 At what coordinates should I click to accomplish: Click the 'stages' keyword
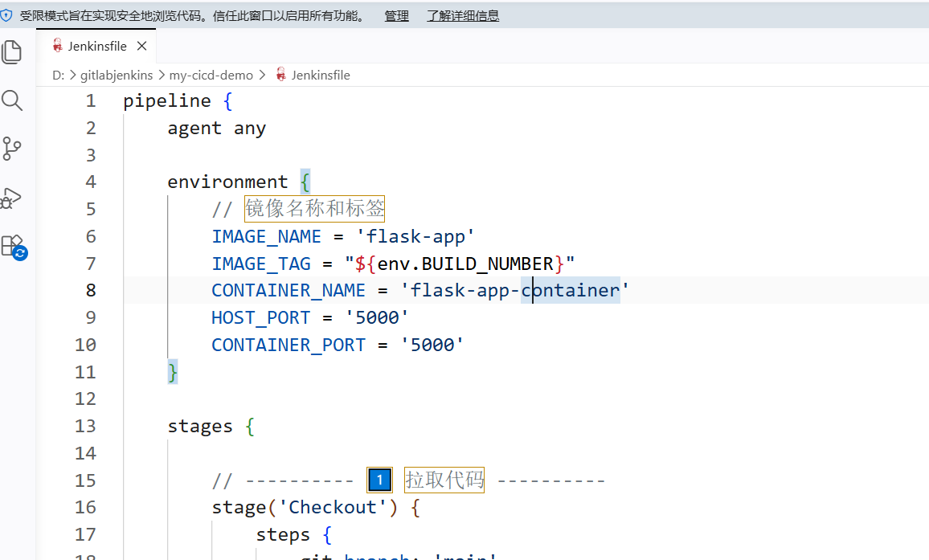coord(200,426)
